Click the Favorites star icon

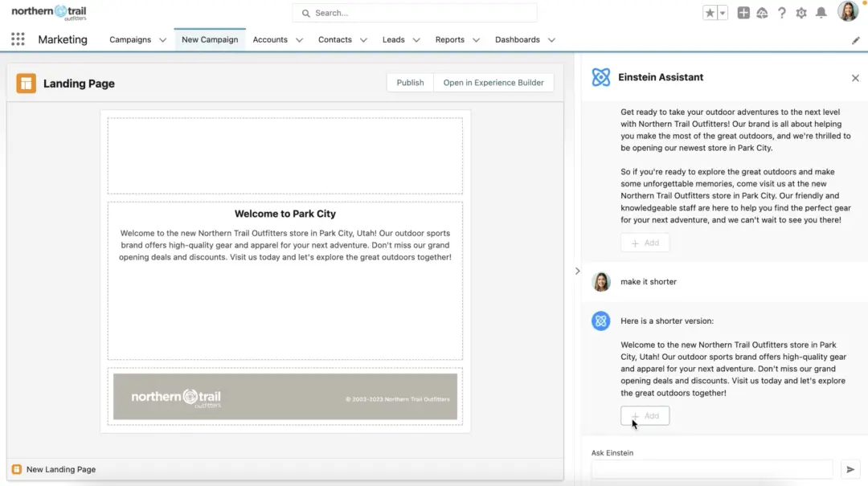click(x=710, y=13)
